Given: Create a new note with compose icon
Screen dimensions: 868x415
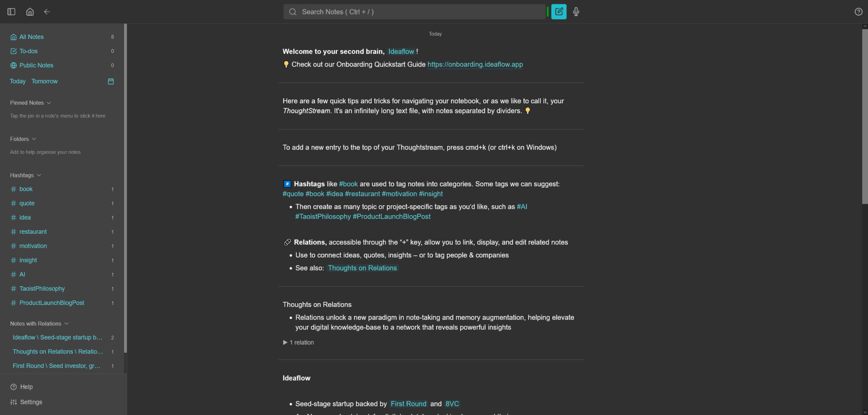Looking at the screenshot, I should (x=559, y=12).
